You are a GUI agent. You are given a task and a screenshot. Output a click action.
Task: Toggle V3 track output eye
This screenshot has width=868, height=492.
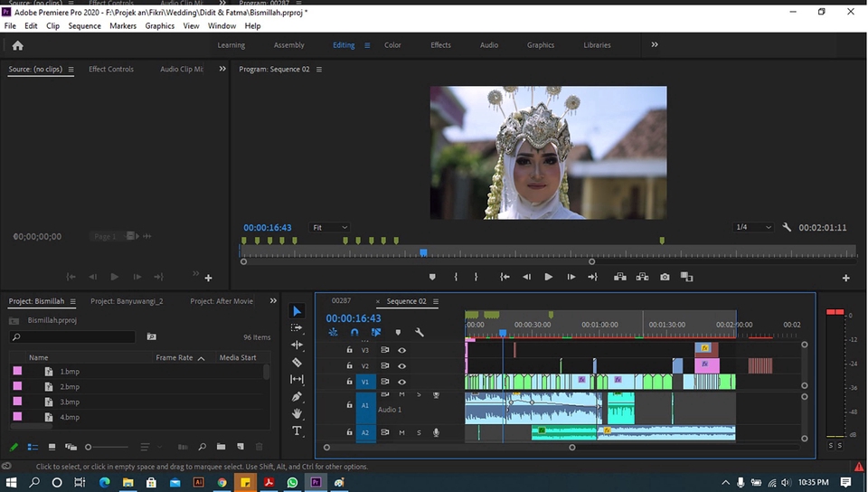401,350
